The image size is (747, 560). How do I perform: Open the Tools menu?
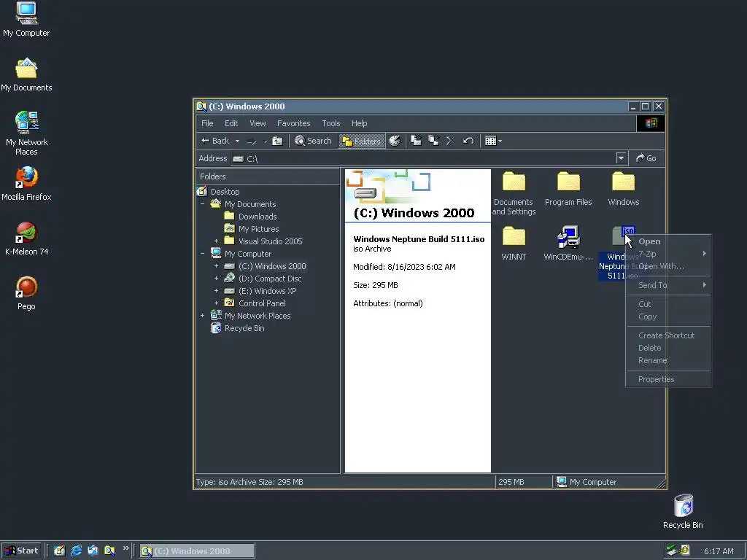331,123
